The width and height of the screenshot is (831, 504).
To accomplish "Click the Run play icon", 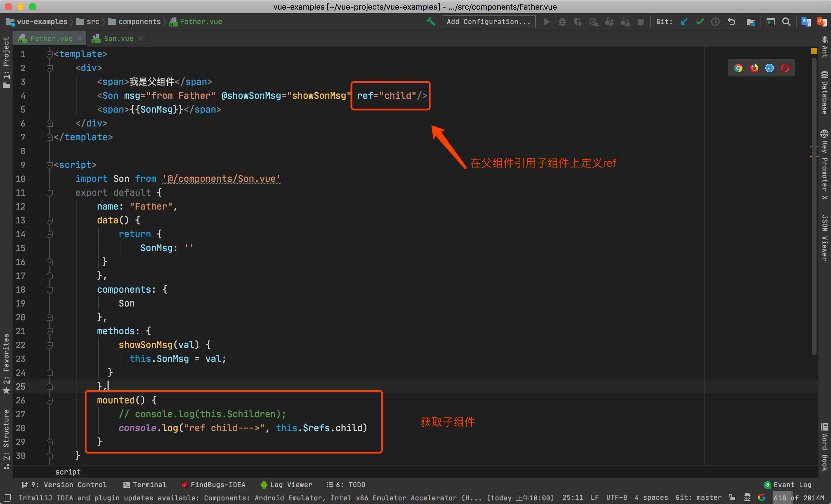I will (547, 22).
